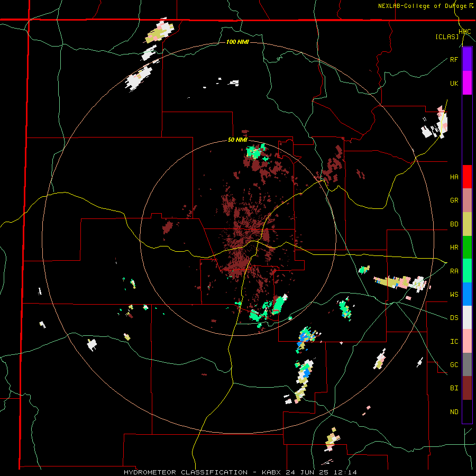Viewport: 476px width, 476px height.
Task: Click the IC pink legend swatch
Action: tap(467, 341)
